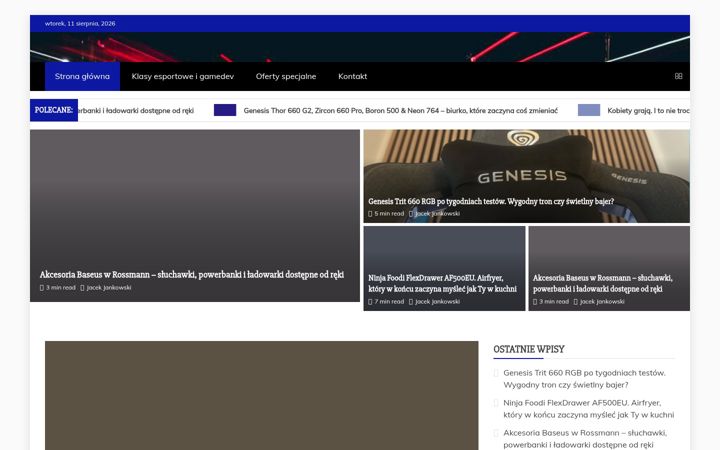Open large featured Akcesoria Baseus w Rossmann headline

(191, 275)
